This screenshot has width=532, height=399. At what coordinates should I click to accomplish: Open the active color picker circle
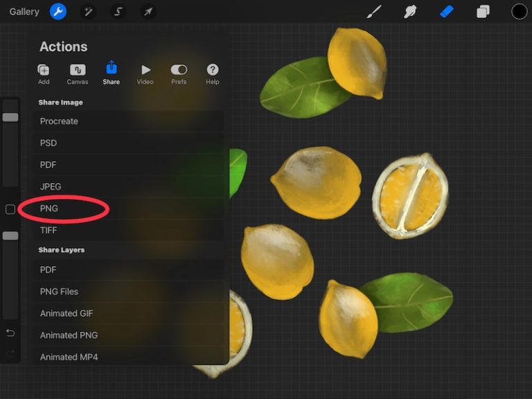click(x=519, y=12)
